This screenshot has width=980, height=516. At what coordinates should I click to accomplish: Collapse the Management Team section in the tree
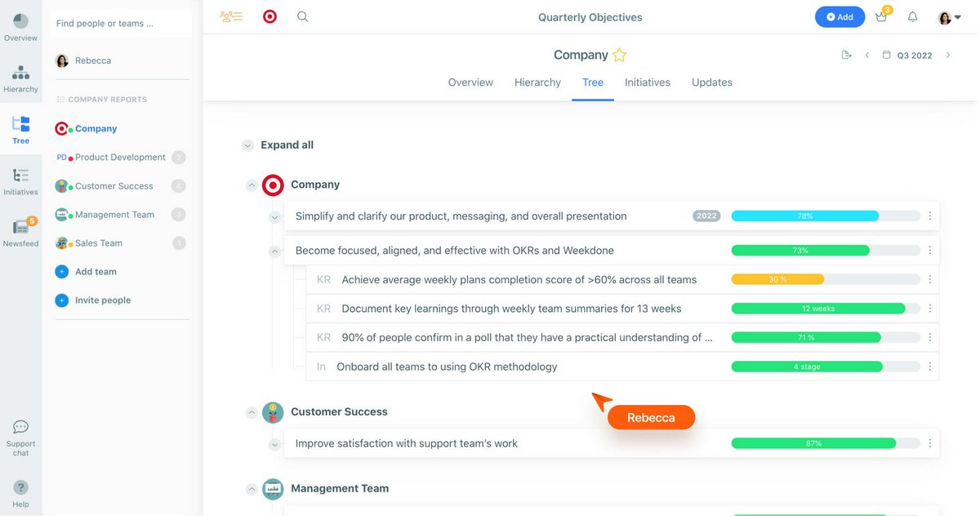click(x=252, y=489)
